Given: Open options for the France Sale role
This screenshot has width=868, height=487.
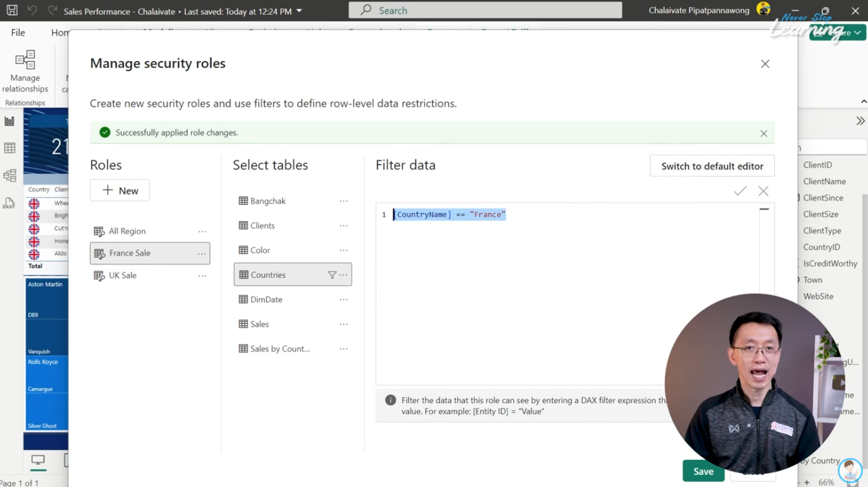Looking at the screenshot, I should pyautogui.click(x=202, y=253).
